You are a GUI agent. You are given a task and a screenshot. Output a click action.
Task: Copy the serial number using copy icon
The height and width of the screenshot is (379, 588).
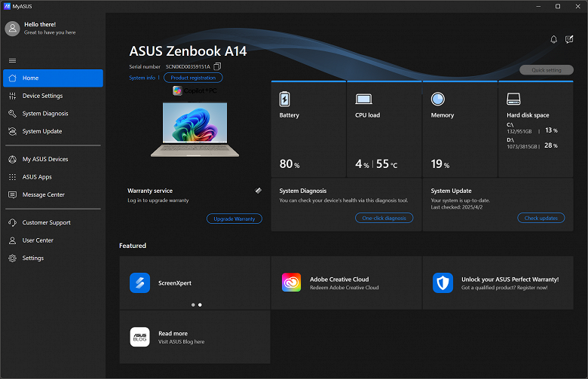click(x=217, y=66)
